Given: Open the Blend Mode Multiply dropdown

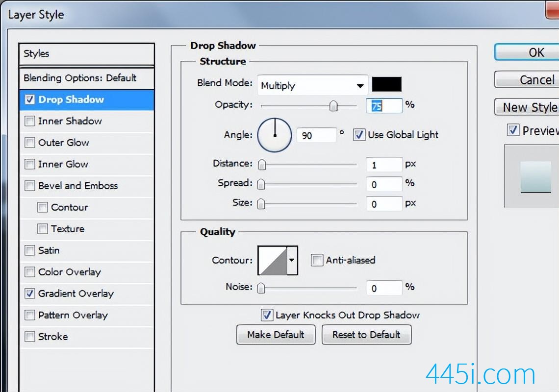Looking at the screenshot, I should point(312,86).
